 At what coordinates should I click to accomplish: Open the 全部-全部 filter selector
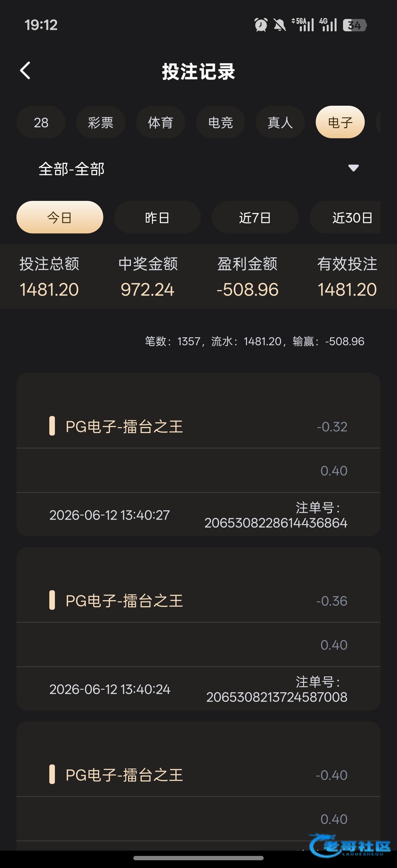(x=198, y=168)
